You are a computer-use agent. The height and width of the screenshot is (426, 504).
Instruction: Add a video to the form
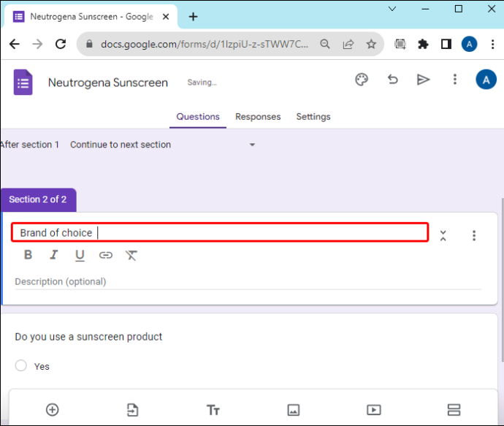pos(374,410)
